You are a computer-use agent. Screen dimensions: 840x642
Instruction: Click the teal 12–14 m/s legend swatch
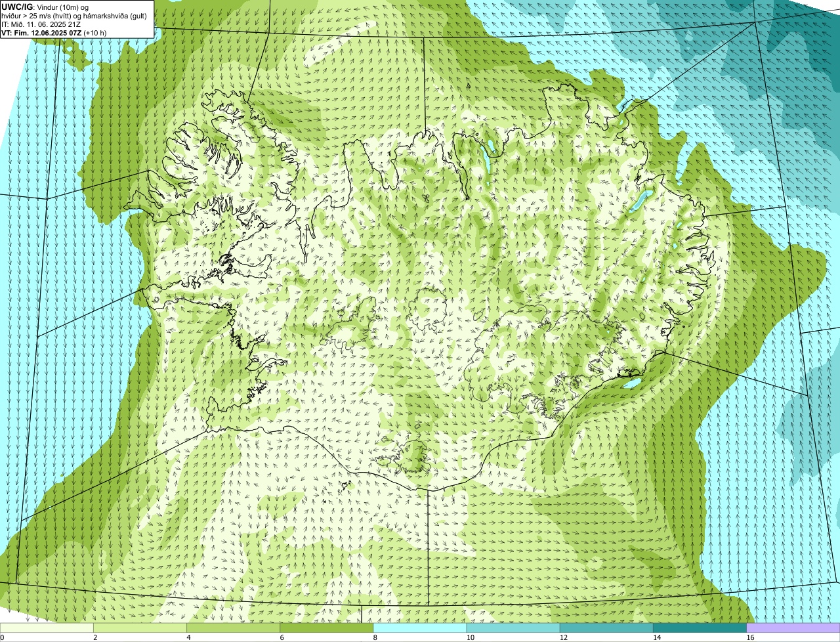coord(606,628)
